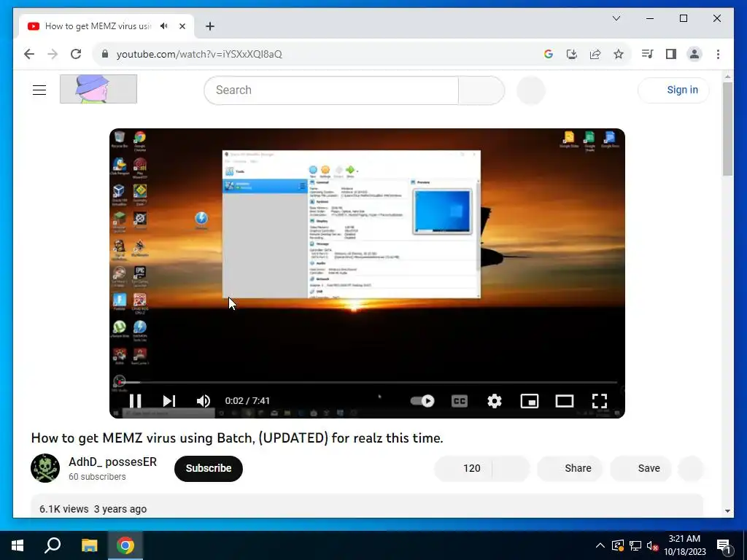Viewport: 747px width, 560px height.
Task: Open YouTube hamburger guide menu
Action: (x=39, y=90)
